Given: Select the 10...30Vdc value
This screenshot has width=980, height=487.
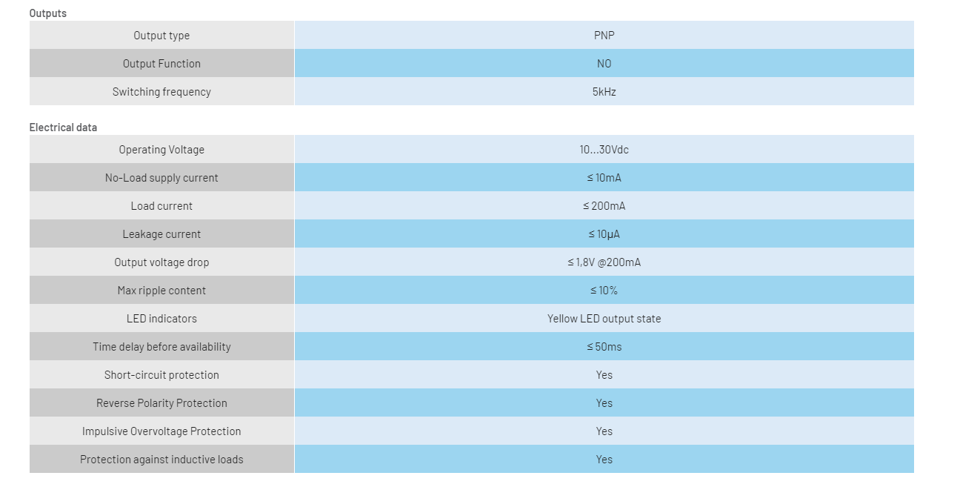Looking at the screenshot, I should pos(604,150).
